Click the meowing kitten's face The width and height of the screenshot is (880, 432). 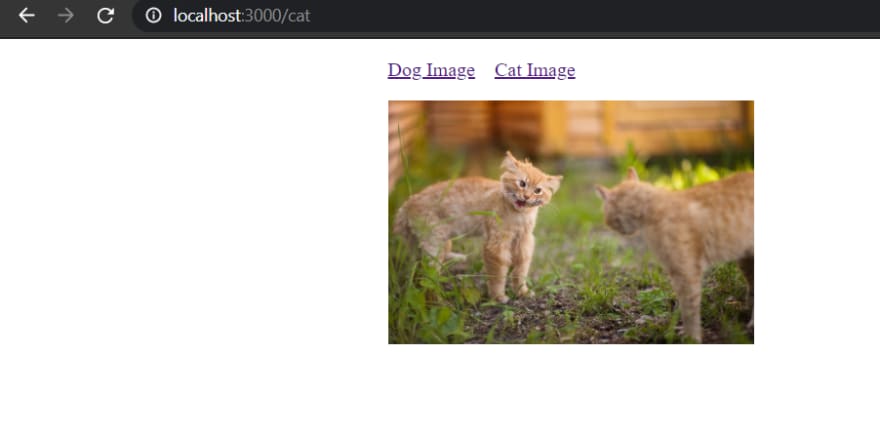[528, 188]
